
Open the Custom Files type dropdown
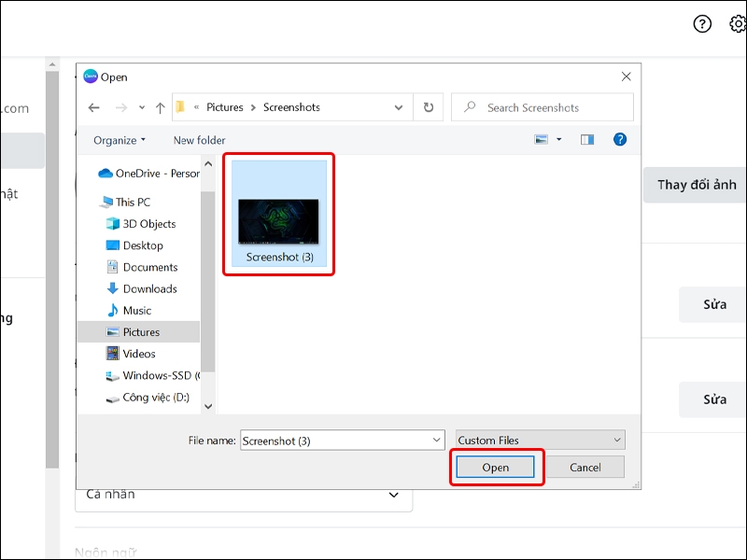click(541, 440)
